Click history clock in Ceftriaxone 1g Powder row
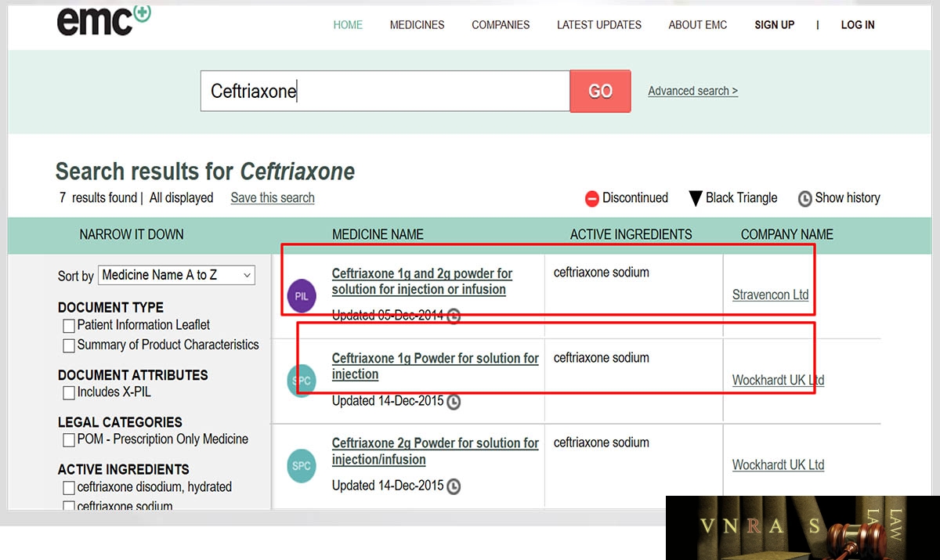The image size is (940, 560). [x=454, y=402]
